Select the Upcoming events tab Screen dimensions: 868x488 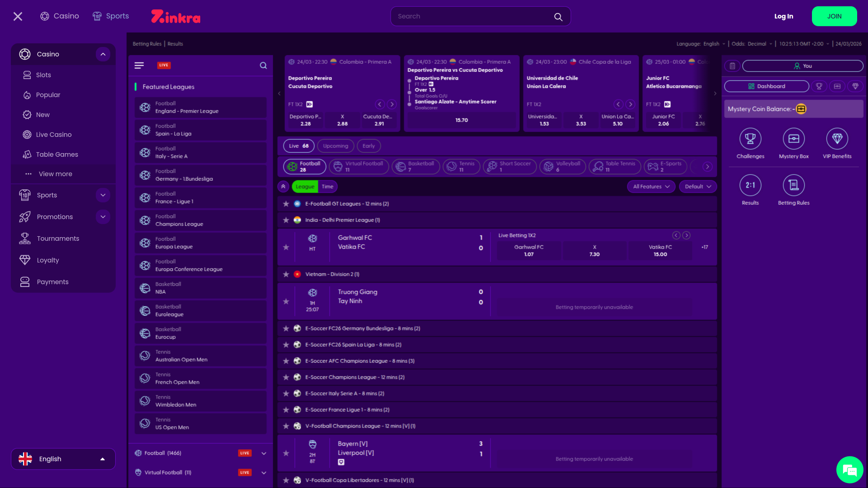[335, 146]
